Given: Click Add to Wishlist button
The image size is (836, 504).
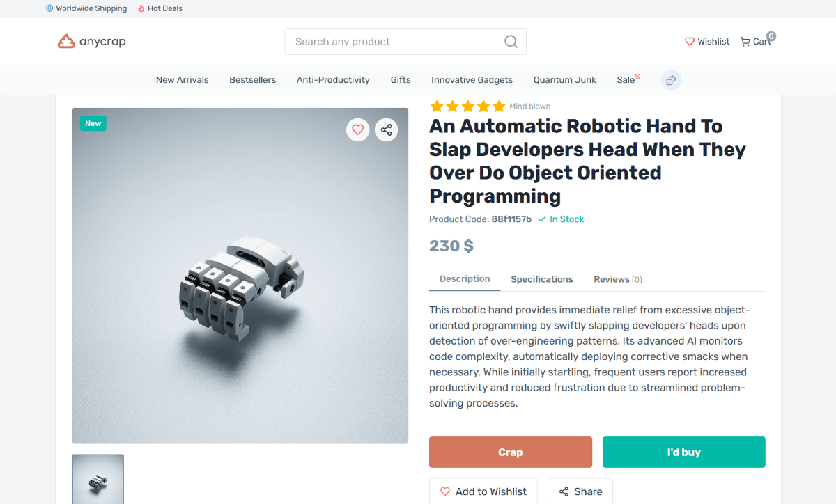Looking at the screenshot, I should click(x=483, y=491).
